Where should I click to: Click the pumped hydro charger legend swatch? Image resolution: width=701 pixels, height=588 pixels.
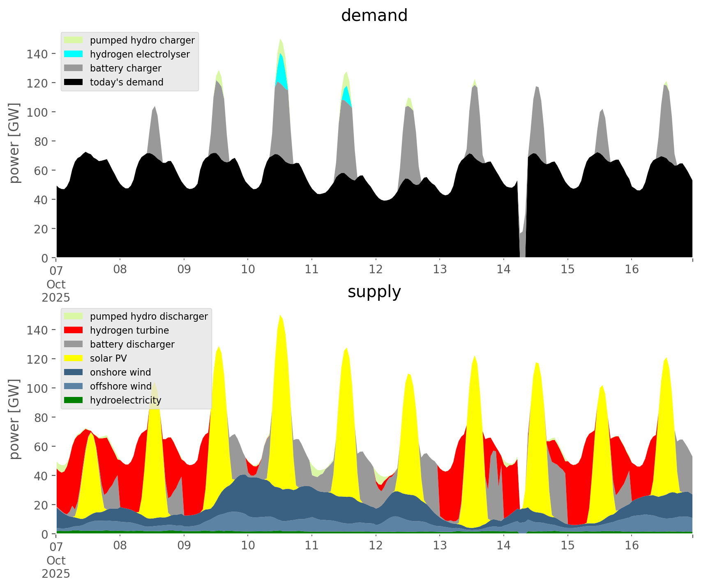pyautogui.click(x=74, y=40)
